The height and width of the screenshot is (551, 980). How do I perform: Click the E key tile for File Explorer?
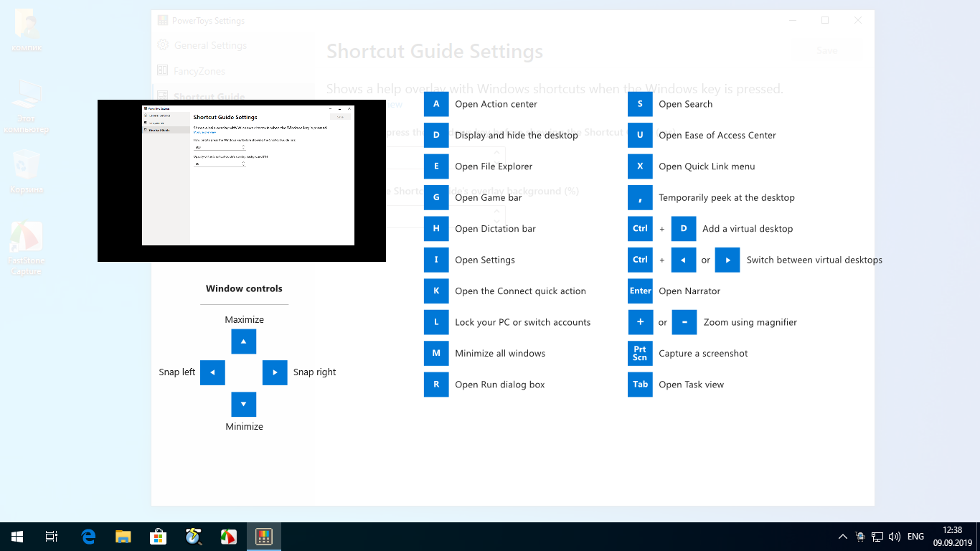(x=436, y=166)
